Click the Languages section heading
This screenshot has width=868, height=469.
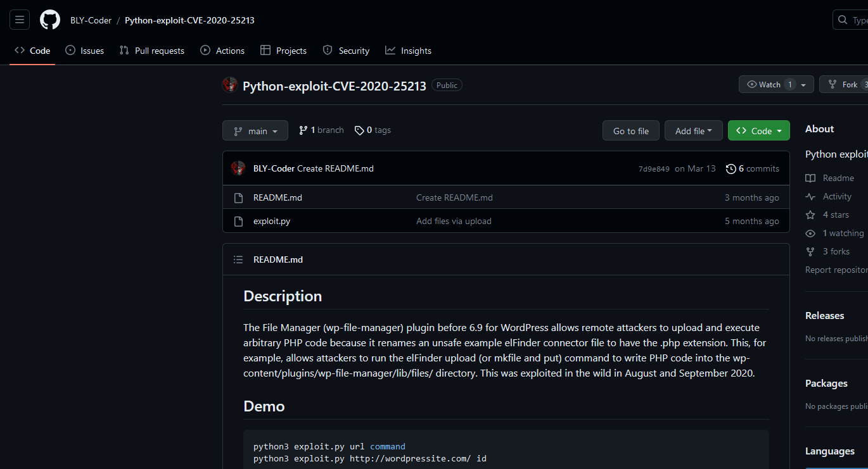830,451
